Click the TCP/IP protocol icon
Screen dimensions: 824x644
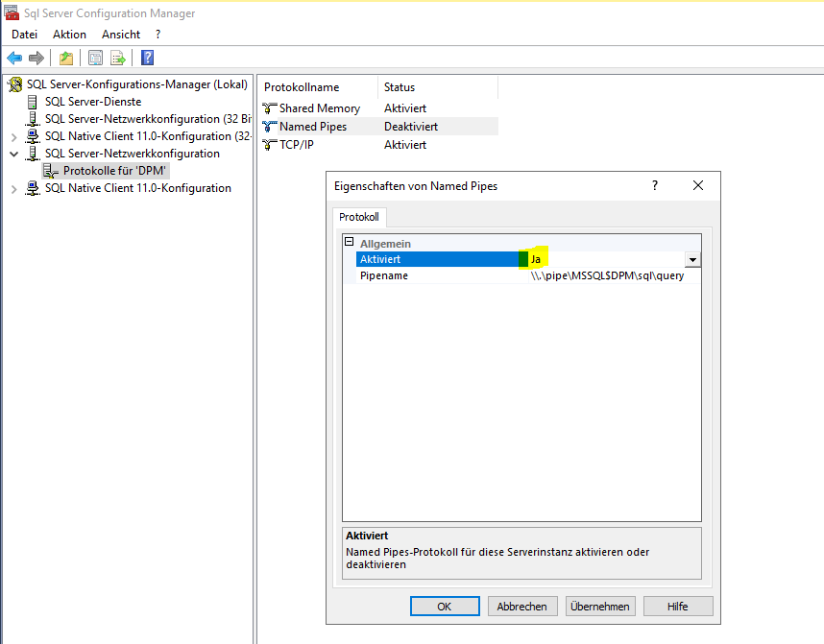click(270, 145)
